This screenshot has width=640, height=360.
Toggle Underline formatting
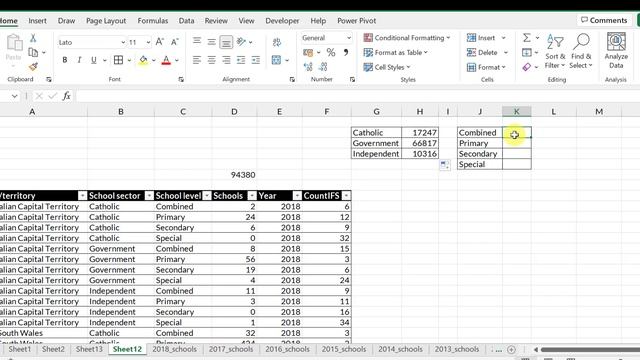[93, 60]
